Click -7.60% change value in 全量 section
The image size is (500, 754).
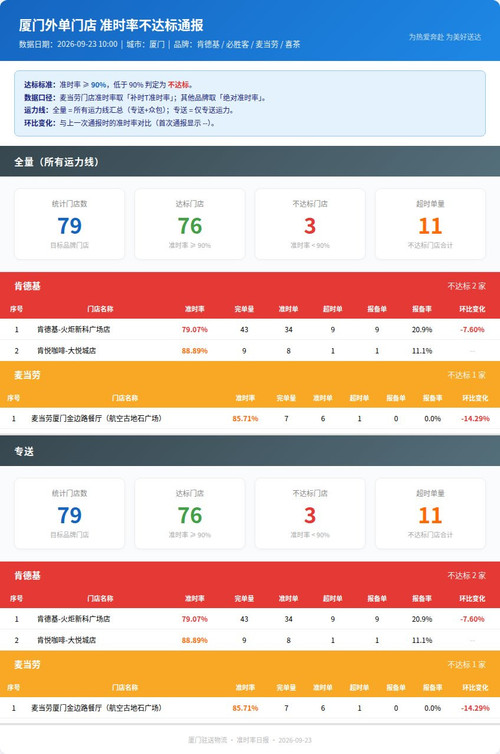pyautogui.click(x=472, y=329)
